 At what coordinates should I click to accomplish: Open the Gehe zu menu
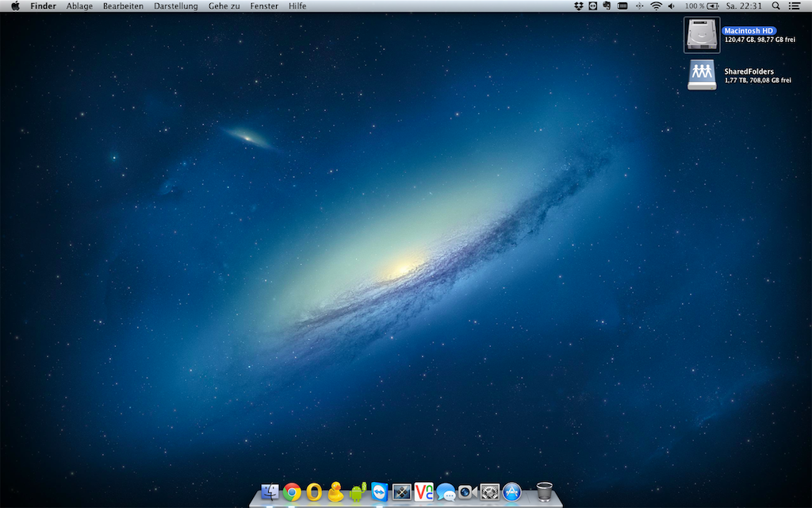pos(224,6)
